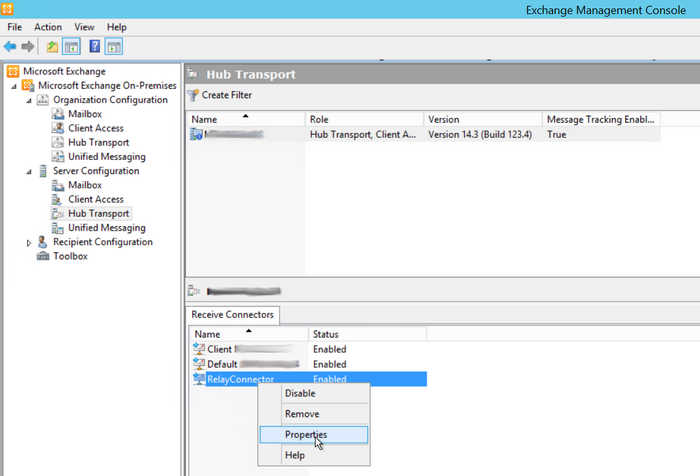Toggle the Show/Hide Action Pane icon
The image size is (700, 476).
(x=114, y=46)
